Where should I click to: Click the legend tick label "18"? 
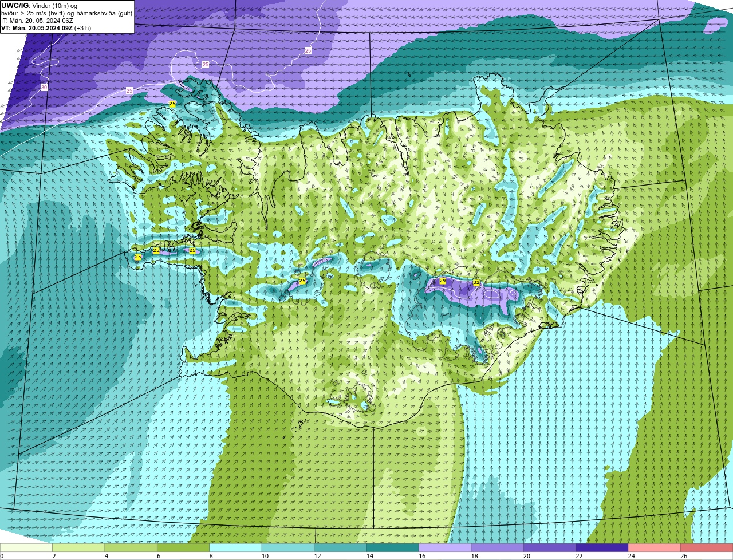474,556
